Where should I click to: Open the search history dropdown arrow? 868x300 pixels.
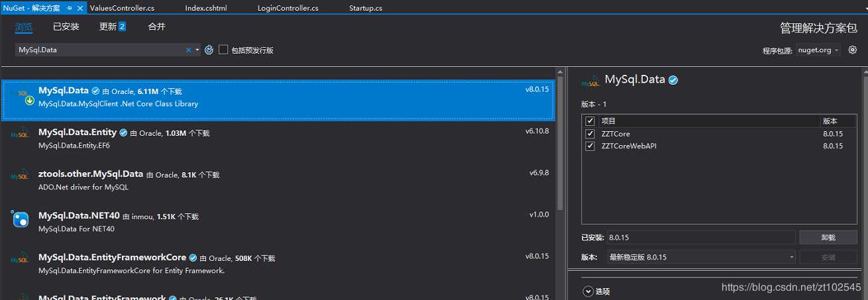(197, 50)
